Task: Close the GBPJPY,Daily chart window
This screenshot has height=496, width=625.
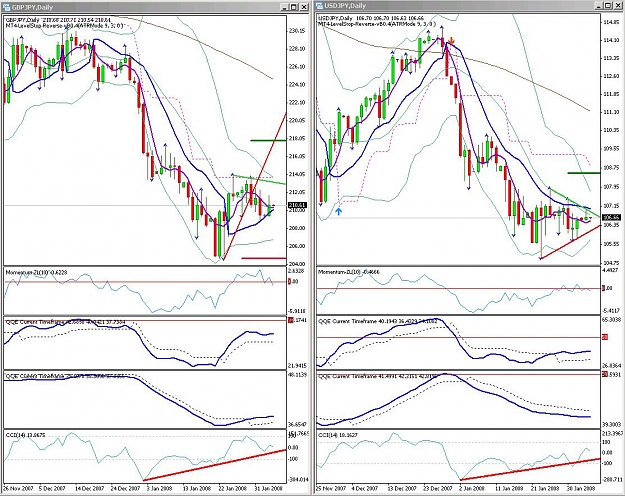Action: coord(304,7)
